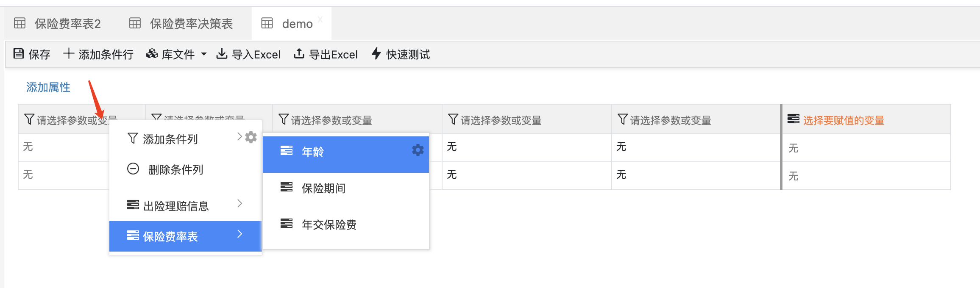This screenshot has width=980, height=288.
Task: Click the 添加属性 link
Action: [48, 87]
